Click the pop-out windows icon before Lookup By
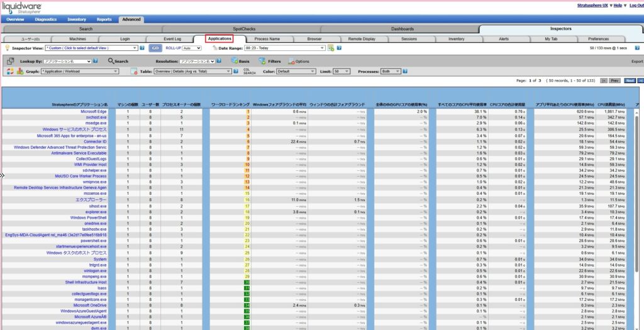Viewport: 644px width, 330px height. pyautogui.click(x=11, y=61)
